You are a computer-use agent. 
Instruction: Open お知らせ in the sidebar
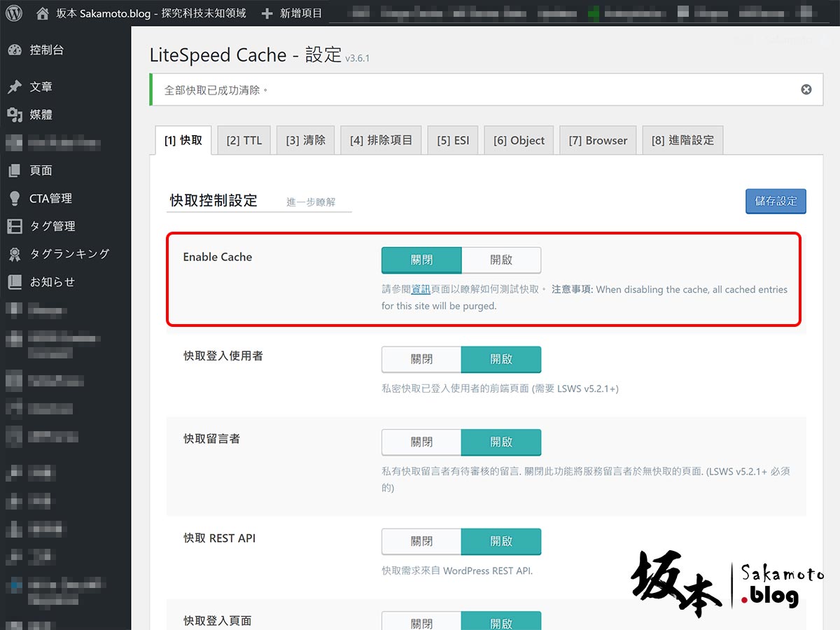[52, 282]
